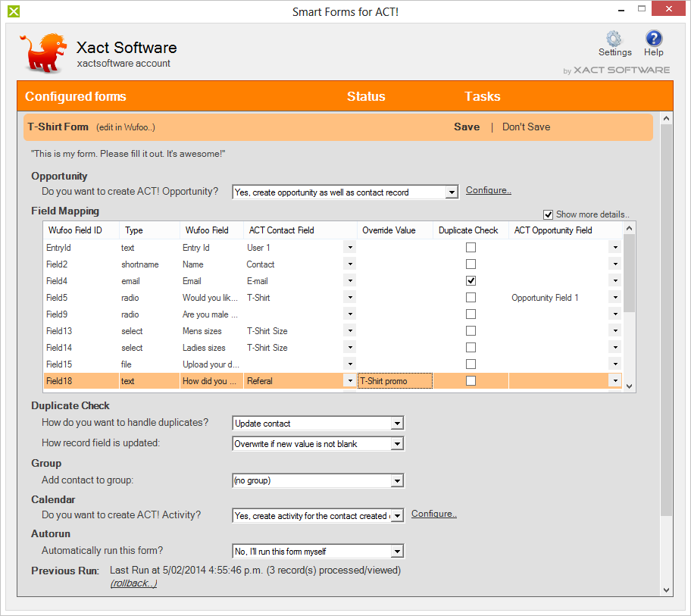Open ACT Contact Field dropdown for Field13 Mens sizes
Image resolution: width=691 pixels, height=616 pixels.
pyautogui.click(x=350, y=331)
